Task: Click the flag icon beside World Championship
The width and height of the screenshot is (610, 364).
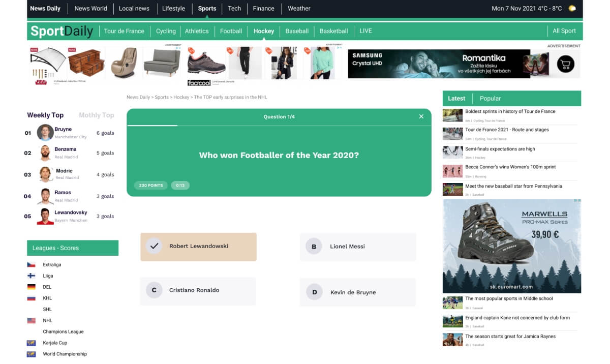Action: 32,354
